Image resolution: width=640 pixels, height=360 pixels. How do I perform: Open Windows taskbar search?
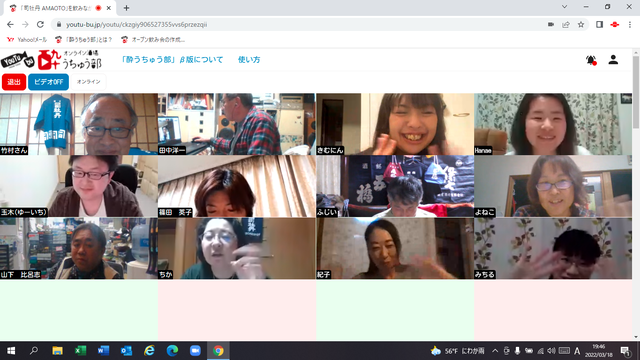(34, 351)
